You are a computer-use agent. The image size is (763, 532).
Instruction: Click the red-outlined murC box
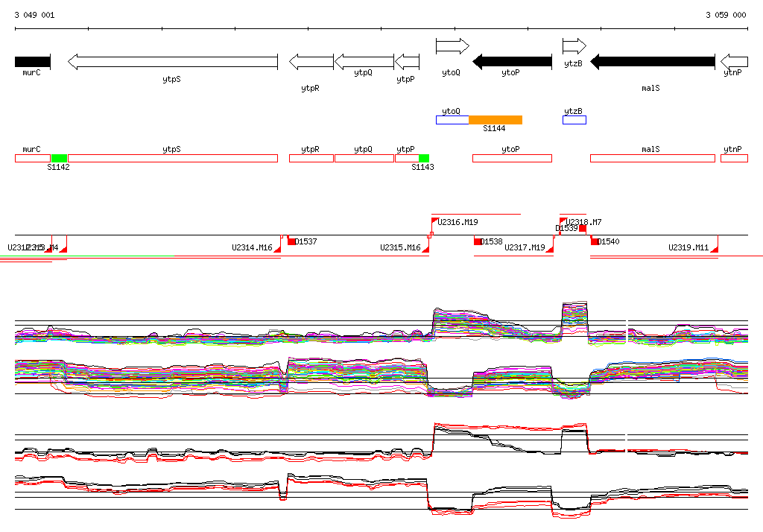point(33,158)
